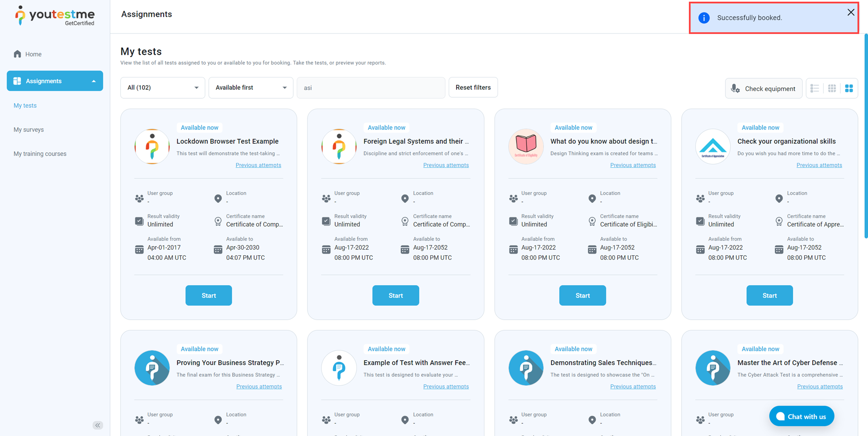
Task: Close the Successfully booked notification
Action: [x=850, y=13]
